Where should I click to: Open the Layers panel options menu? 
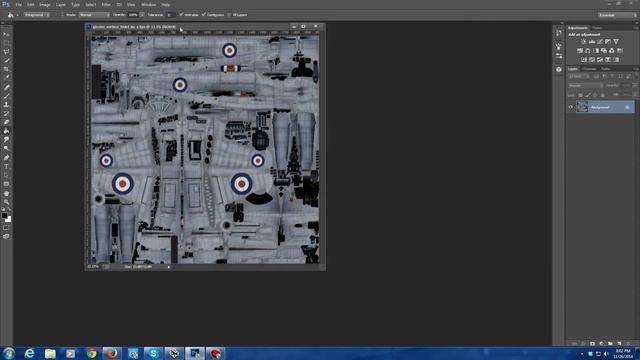pyautogui.click(x=636, y=69)
